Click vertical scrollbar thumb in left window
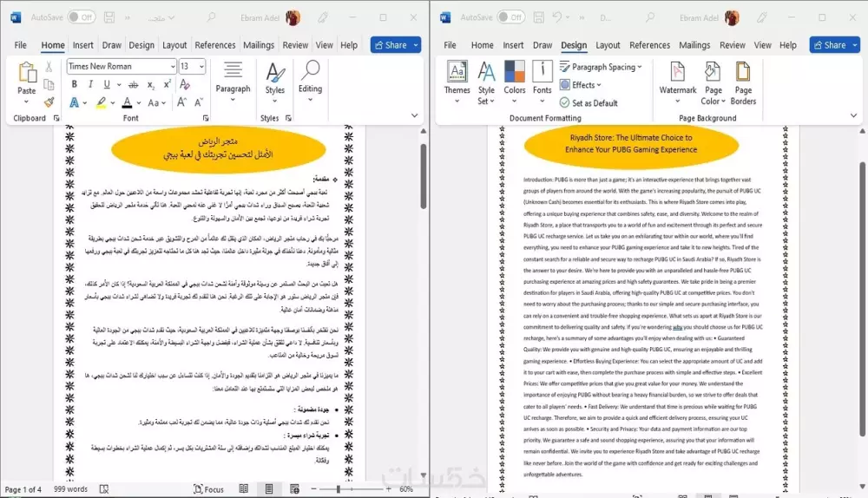The image size is (868, 498). 424,176
